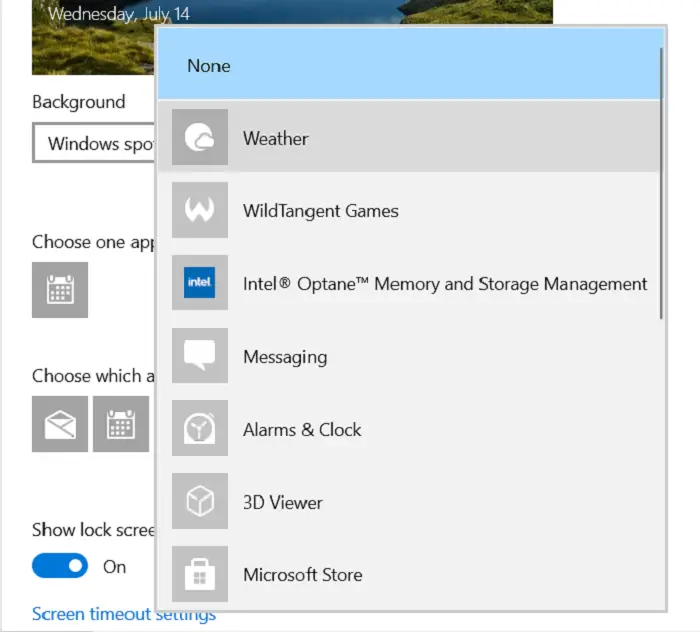The height and width of the screenshot is (632, 700).
Task: Select Messaging from the list
Action: click(408, 356)
